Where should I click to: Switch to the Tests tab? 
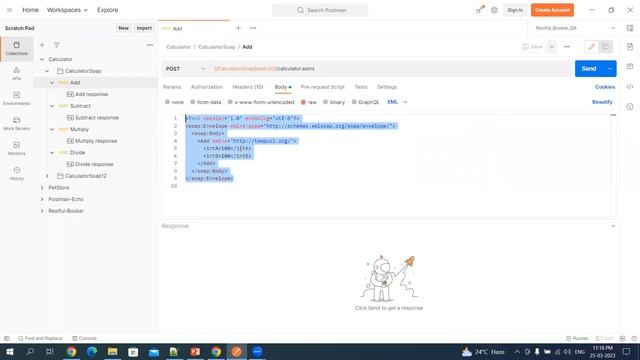pyautogui.click(x=361, y=87)
